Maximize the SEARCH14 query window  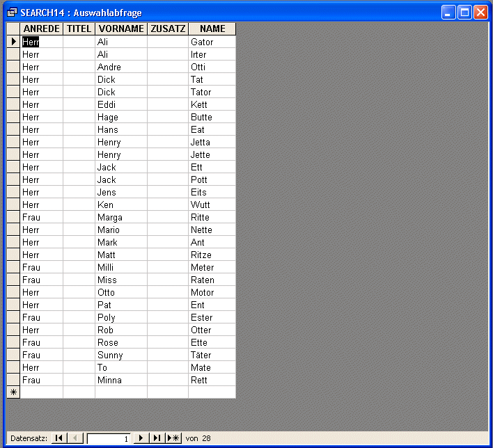pos(464,13)
